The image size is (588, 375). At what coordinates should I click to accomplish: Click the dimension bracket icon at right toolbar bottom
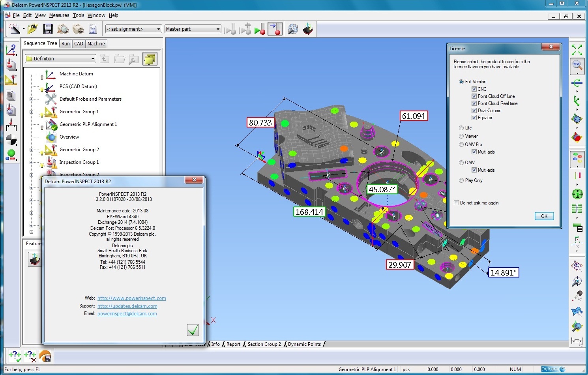[577, 341]
